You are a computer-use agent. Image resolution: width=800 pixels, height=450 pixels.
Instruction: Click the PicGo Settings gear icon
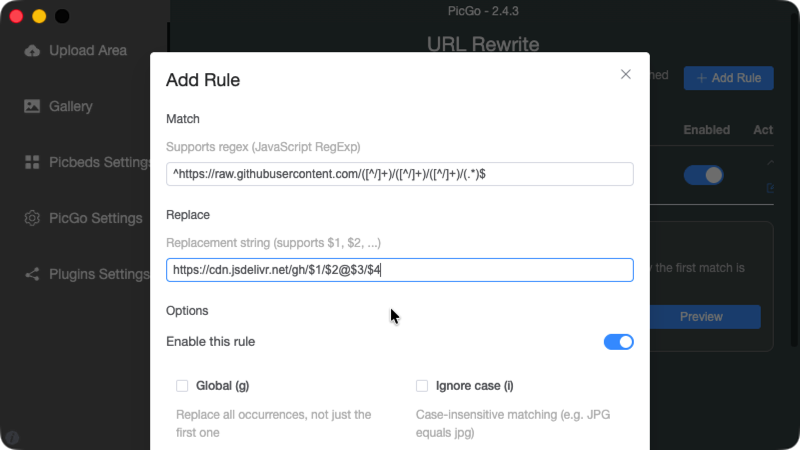[32, 218]
